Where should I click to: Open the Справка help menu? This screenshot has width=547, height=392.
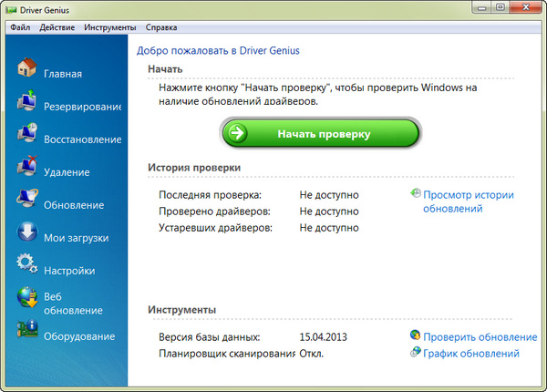161,28
